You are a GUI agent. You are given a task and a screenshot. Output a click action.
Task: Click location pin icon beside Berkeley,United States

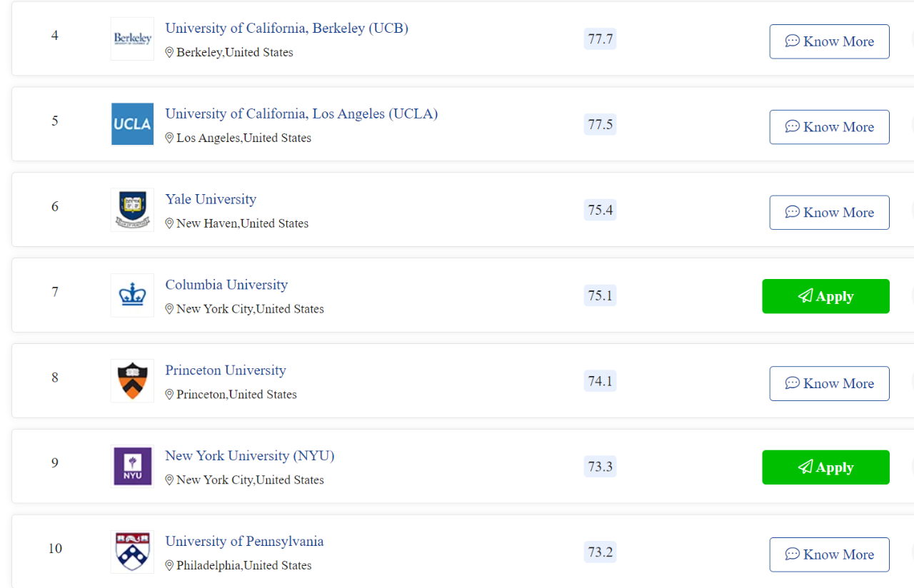pyautogui.click(x=169, y=52)
